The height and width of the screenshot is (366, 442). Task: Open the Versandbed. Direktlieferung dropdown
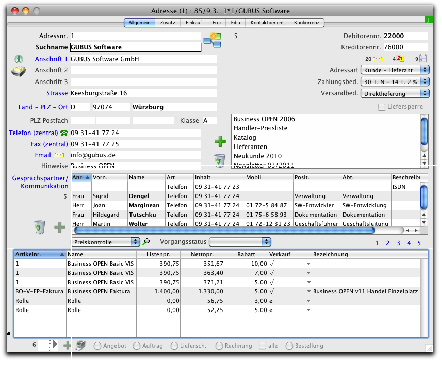(395, 93)
